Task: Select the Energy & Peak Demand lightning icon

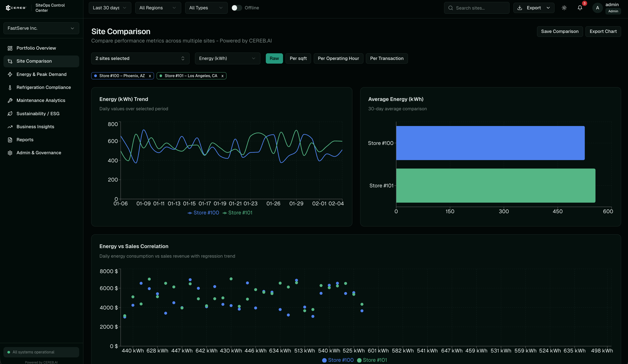Action: [x=10, y=74]
